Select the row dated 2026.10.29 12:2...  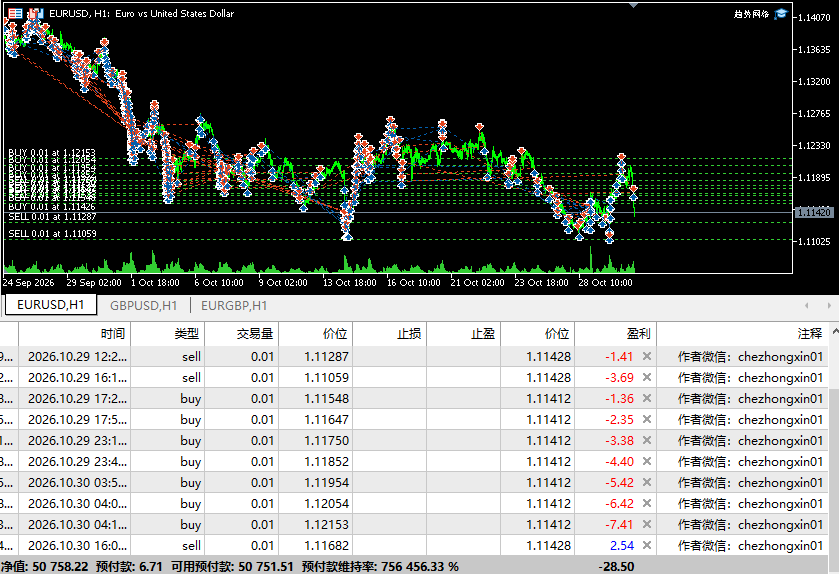(414, 356)
